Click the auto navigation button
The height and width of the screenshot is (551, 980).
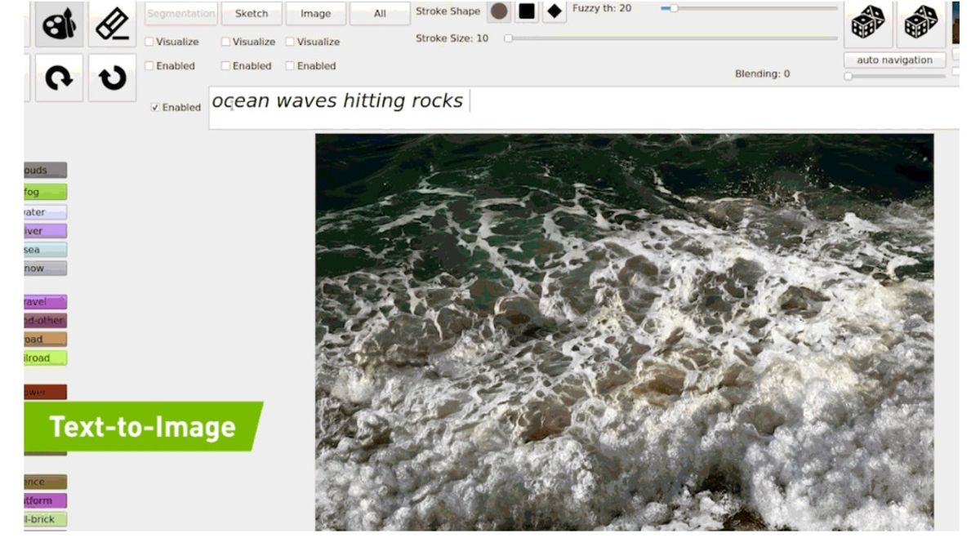click(x=894, y=60)
